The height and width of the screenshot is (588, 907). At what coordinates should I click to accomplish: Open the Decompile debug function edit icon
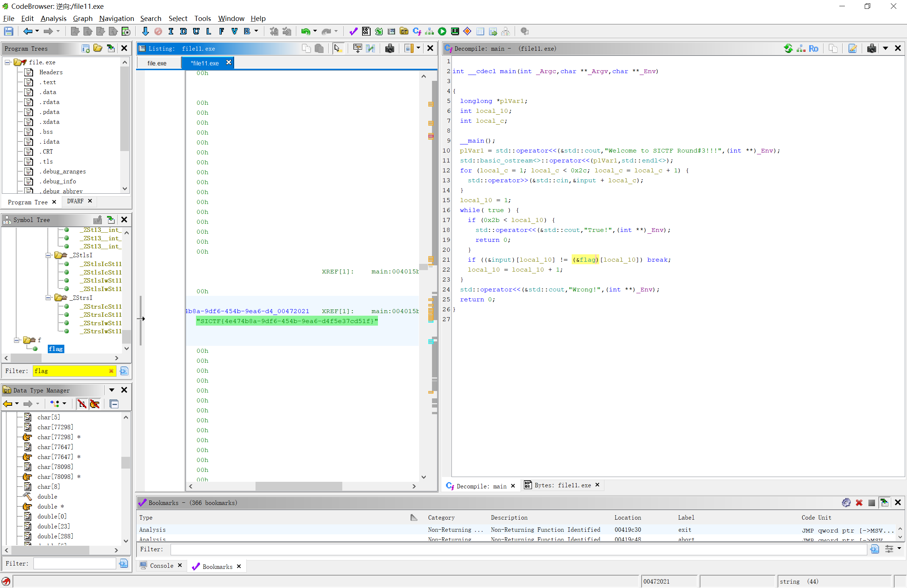(852, 49)
